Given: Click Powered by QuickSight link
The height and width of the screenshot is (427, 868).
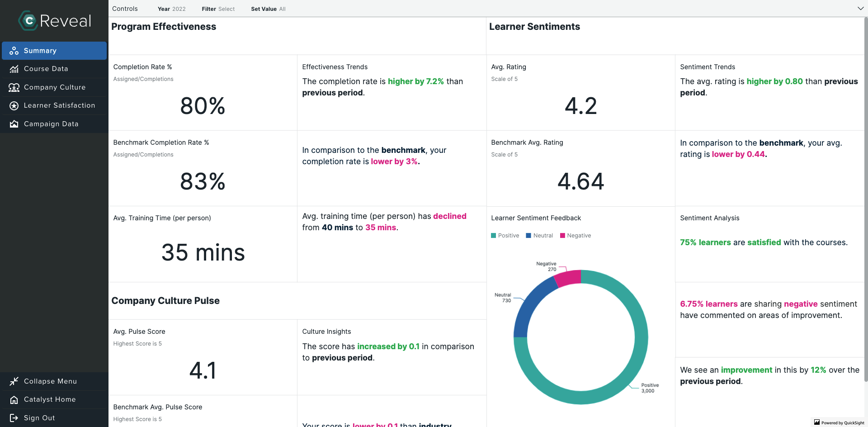Looking at the screenshot, I should tap(839, 422).
